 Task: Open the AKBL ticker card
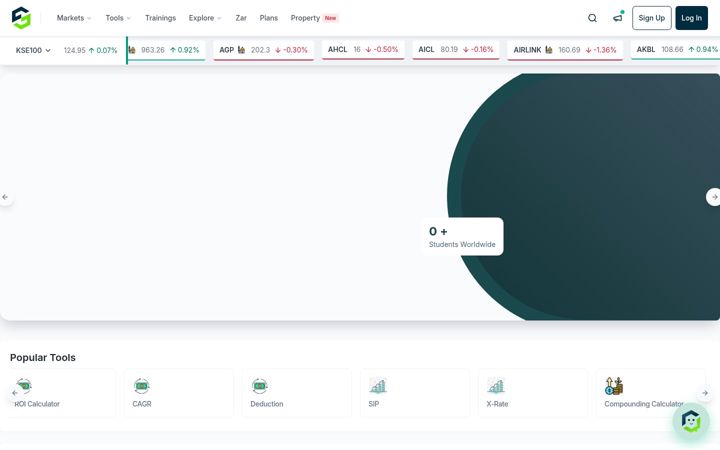click(675, 50)
